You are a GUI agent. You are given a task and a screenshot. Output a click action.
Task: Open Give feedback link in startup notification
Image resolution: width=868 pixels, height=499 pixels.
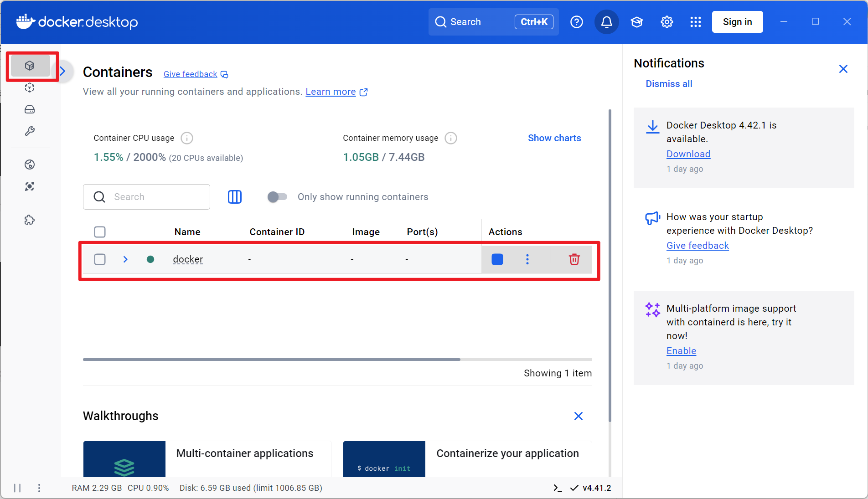pos(697,246)
